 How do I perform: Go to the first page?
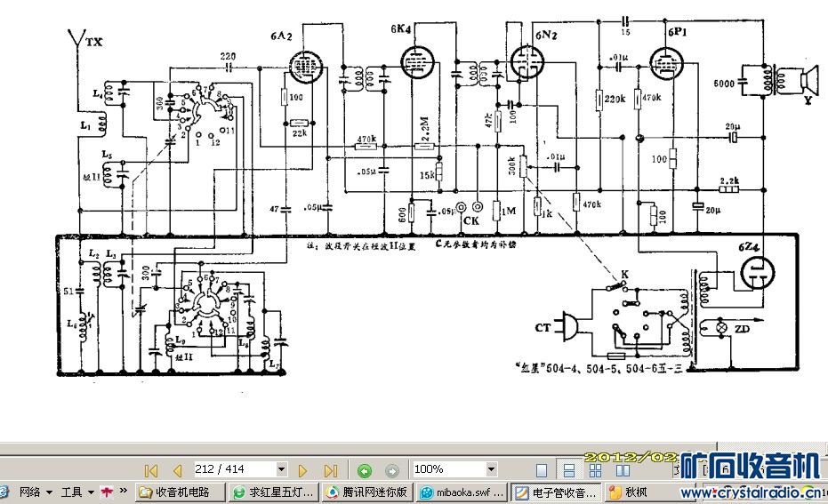pos(151,469)
